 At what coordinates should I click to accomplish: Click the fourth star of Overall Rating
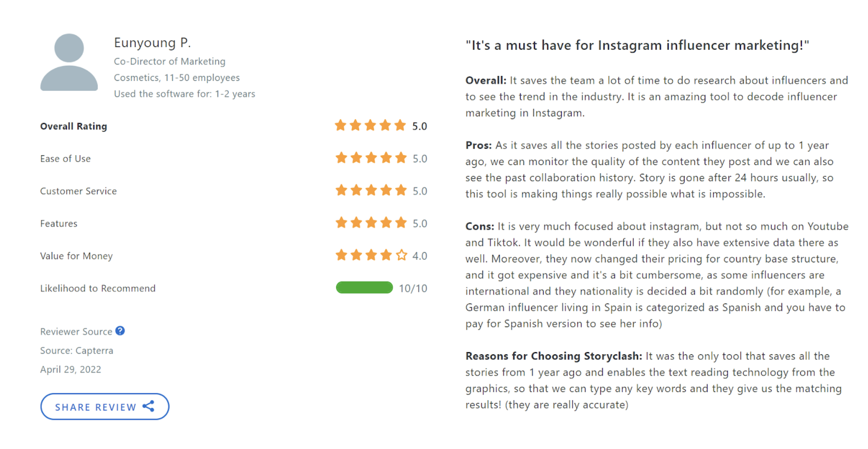(385, 126)
